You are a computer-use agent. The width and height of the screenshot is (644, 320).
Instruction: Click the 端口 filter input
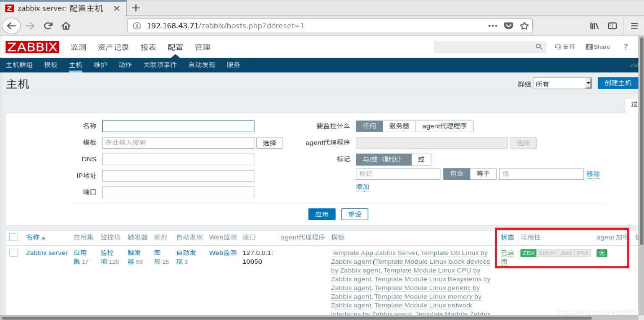coord(178,192)
